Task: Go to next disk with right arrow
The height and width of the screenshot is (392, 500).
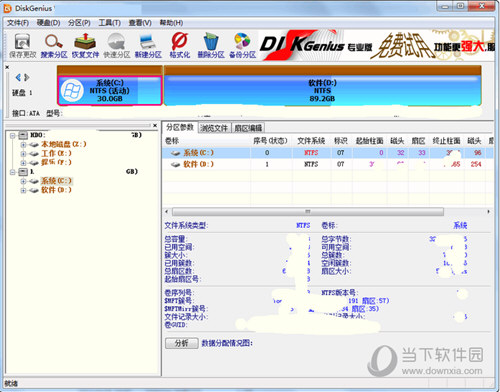Action: (x=27, y=77)
